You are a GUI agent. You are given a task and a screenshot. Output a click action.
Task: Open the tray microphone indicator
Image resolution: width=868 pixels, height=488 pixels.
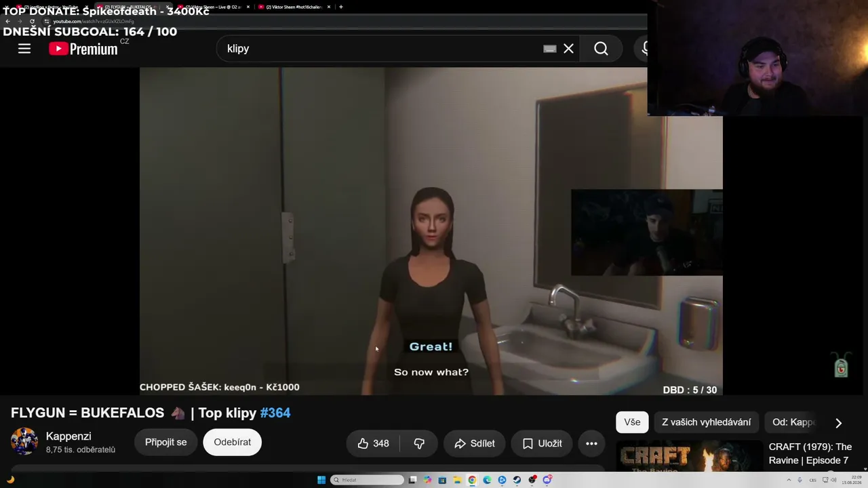click(800, 480)
